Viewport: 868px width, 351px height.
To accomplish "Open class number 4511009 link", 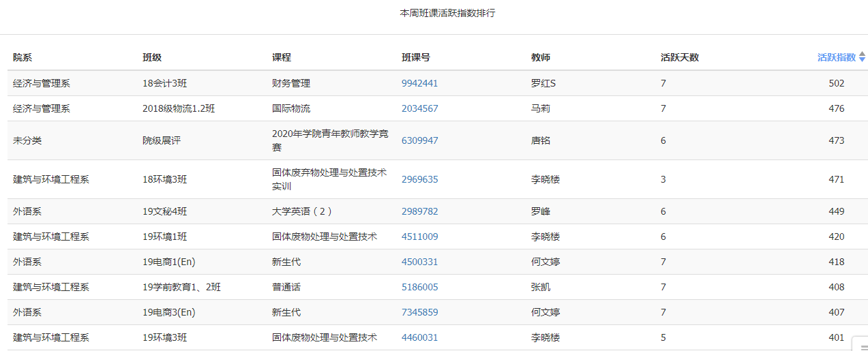I will point(420,236).
